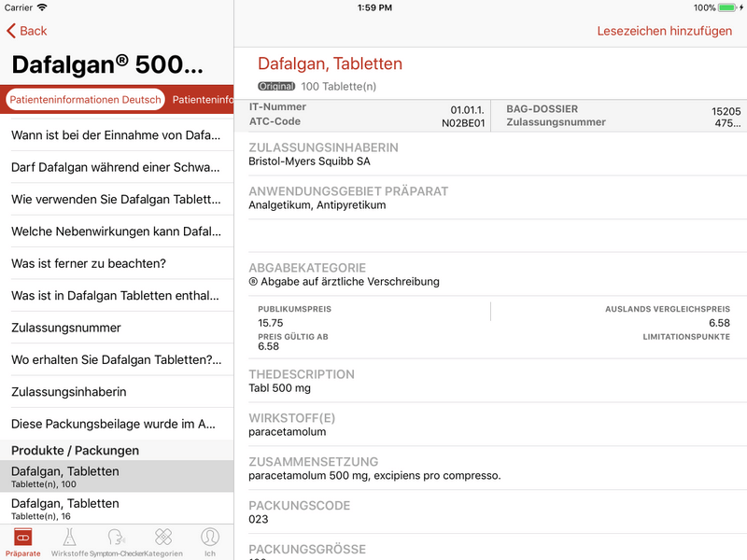Select Dafalgan Tabletten 100 package

116,476
